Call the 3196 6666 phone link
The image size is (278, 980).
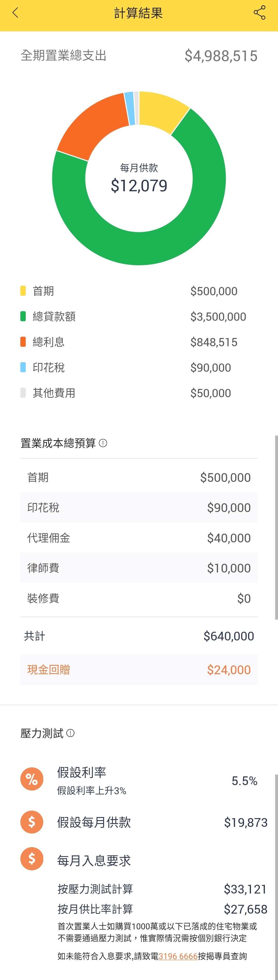click(x=178, y=956)
